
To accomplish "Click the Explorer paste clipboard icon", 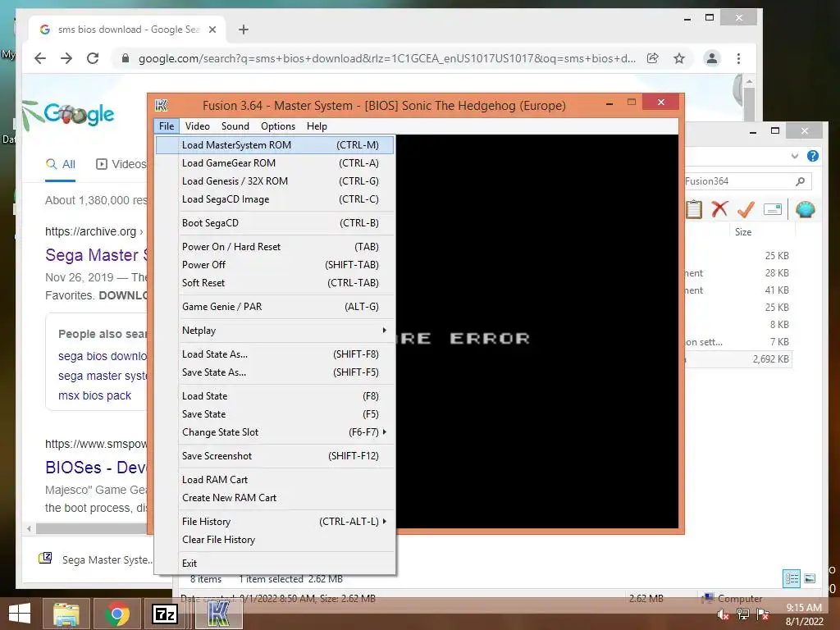I will click(x=694, y=209).
